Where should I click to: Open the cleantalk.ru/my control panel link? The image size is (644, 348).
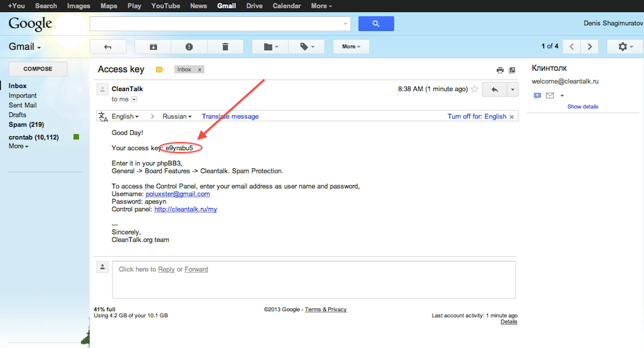(186, 209)
